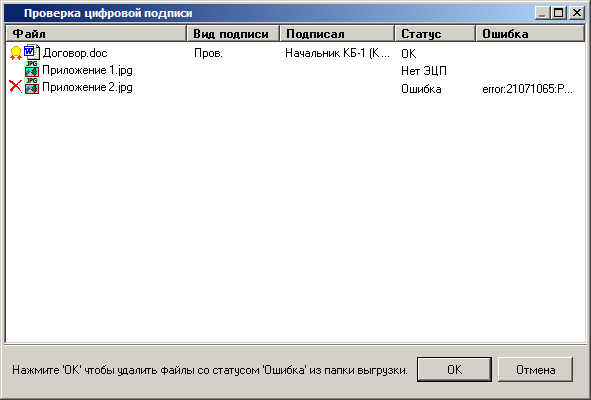Click the Word document icon of Договор.doc

tap(32, 52)
